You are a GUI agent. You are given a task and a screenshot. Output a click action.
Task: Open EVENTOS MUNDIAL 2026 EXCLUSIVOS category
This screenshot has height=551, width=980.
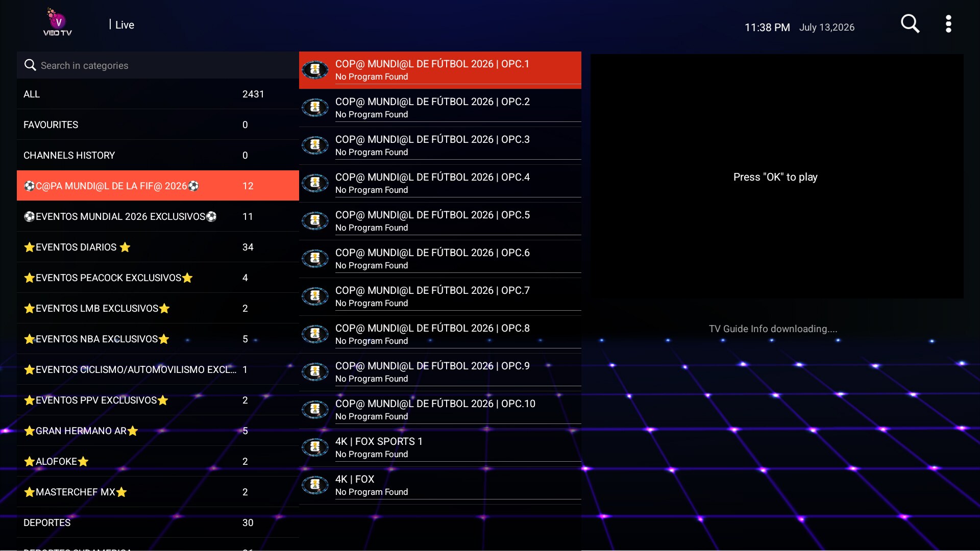158,216
